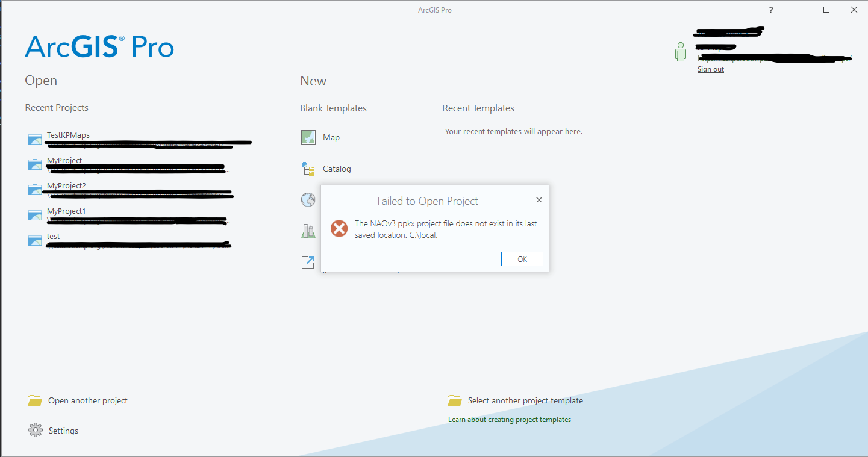868x457 pixels.
Task: Close the Failed to Open Project dialog
Action: pos(539,200)
